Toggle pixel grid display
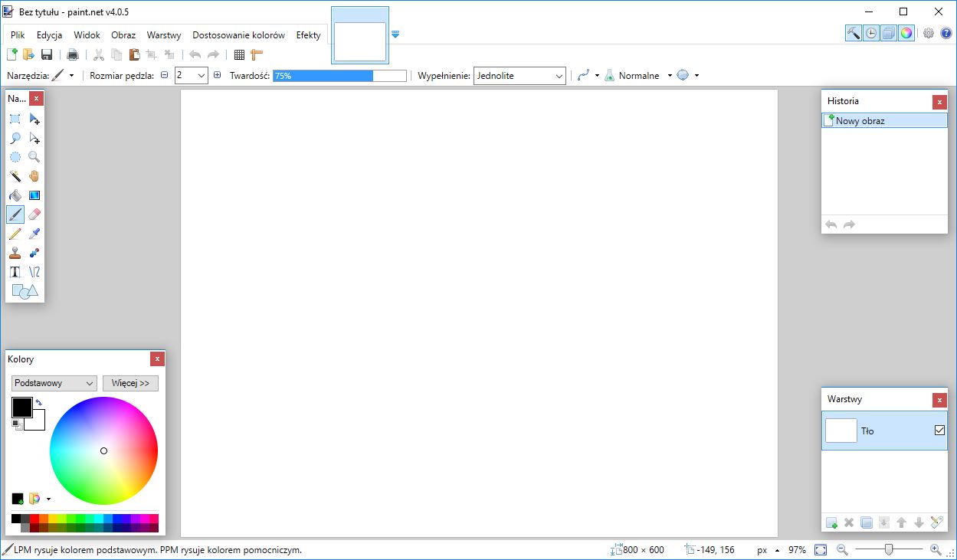 click(x=239, y=54)
